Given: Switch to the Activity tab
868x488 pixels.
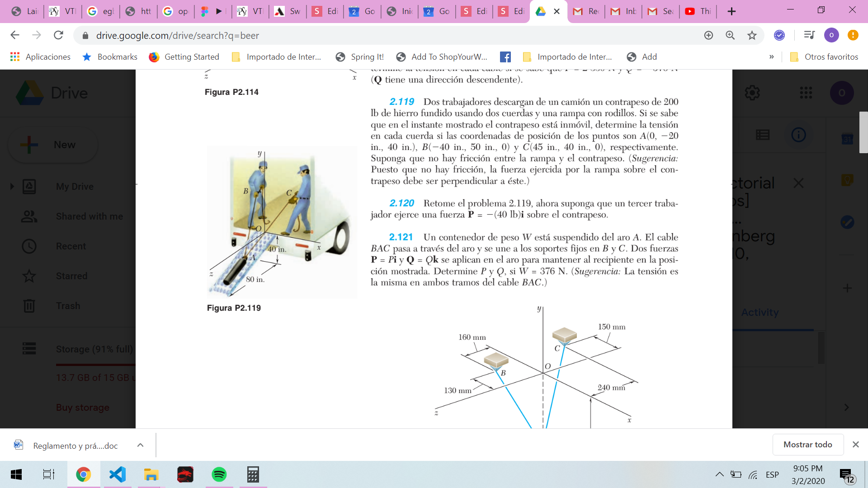Looking at the screenshot, I should 759,312.
